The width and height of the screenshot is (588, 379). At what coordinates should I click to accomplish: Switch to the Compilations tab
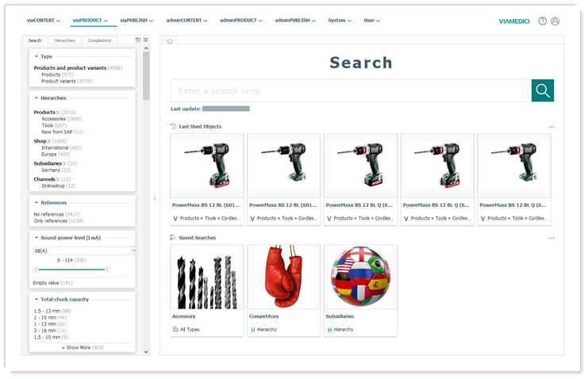click(x=99, y=40)
